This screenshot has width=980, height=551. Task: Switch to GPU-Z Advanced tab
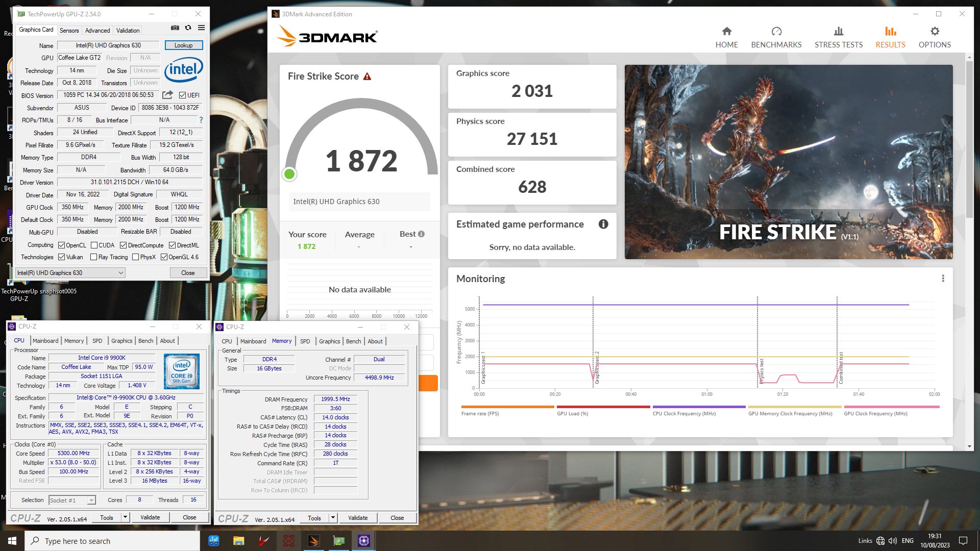[x=97, y=31]
